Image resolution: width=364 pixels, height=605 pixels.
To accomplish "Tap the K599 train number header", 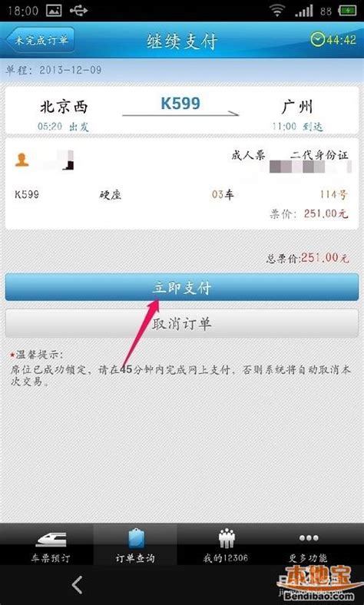I will click(180, 104).
